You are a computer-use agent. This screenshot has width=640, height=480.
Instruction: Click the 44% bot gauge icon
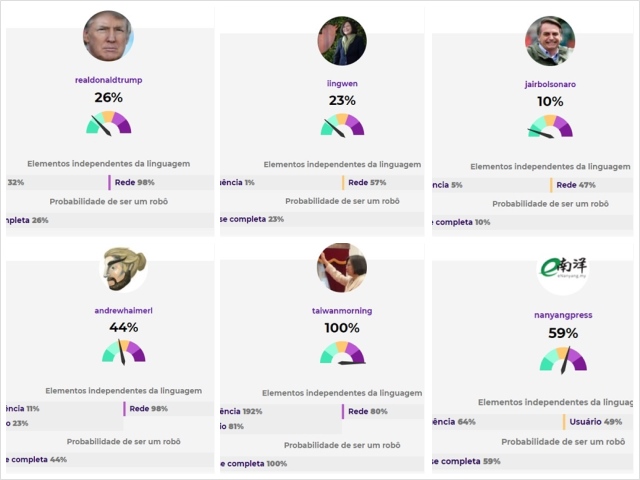[123, 352]
